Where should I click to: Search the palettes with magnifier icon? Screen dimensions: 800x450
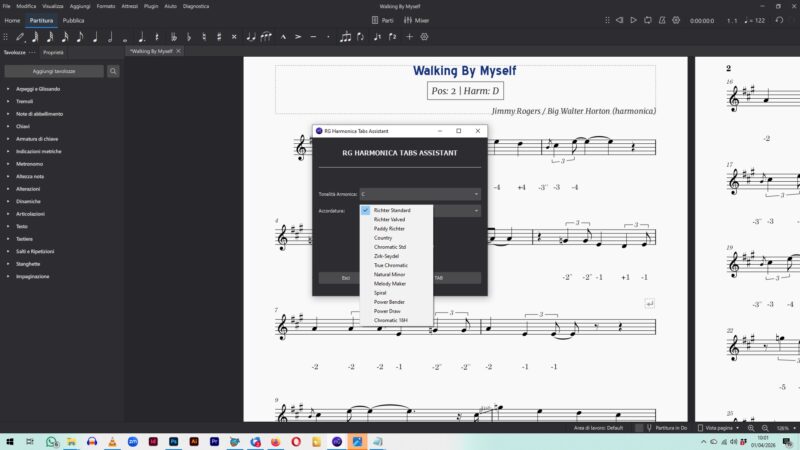(113, 71)
